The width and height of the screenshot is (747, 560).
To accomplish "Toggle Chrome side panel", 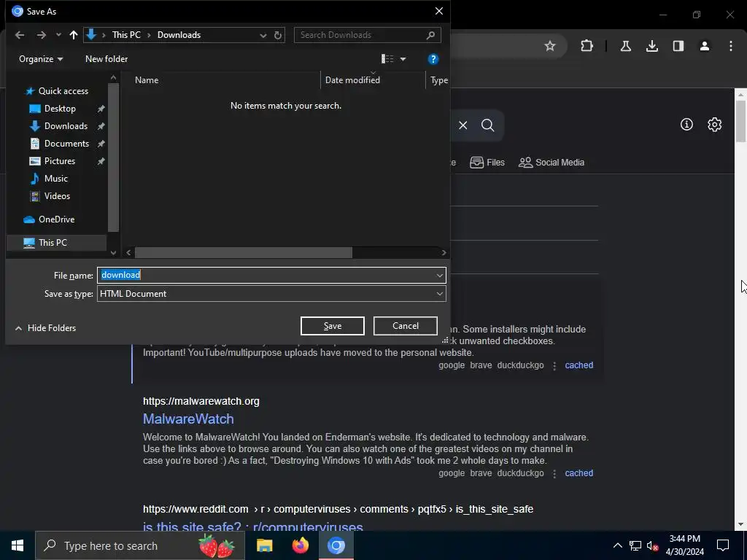I will [678, 46].
